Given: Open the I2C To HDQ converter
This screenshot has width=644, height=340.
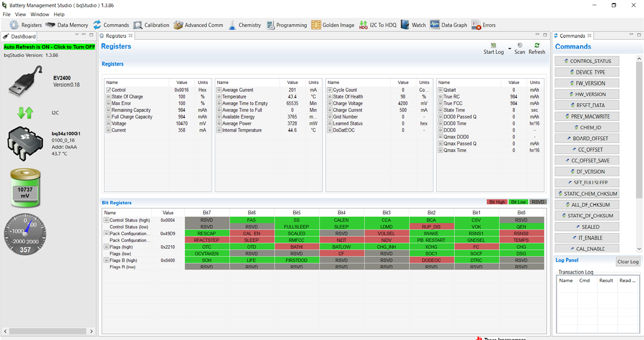Looking at the screenshot, I should [x=378, y=25].
